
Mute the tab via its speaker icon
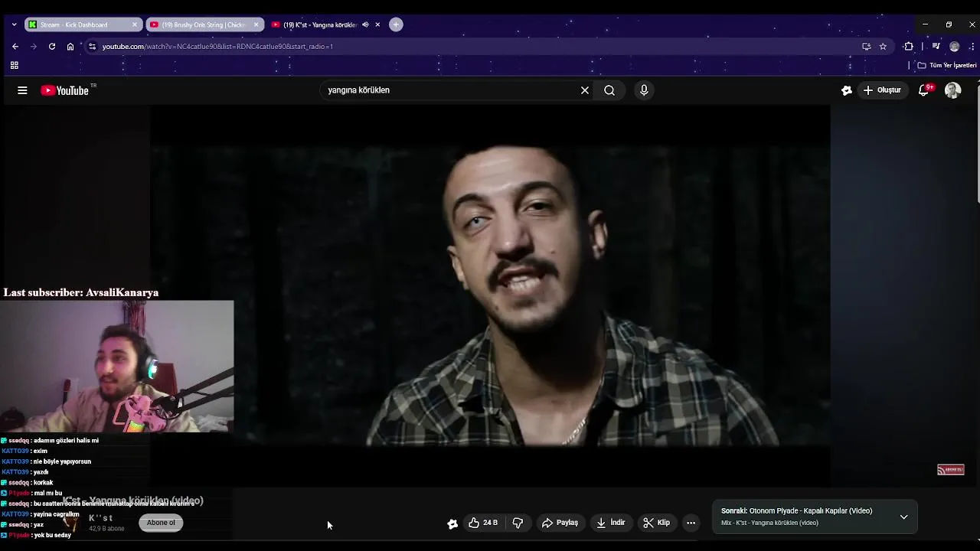coord(365,24)
